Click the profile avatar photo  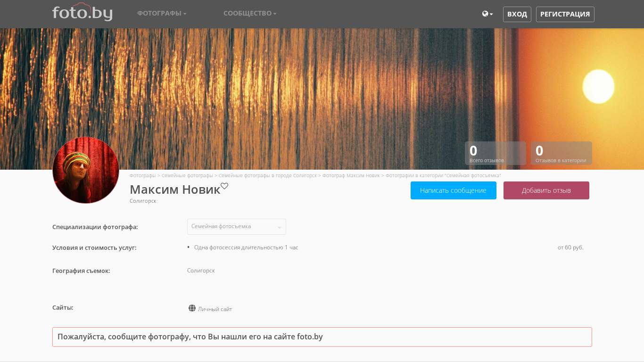pos(86,170)
